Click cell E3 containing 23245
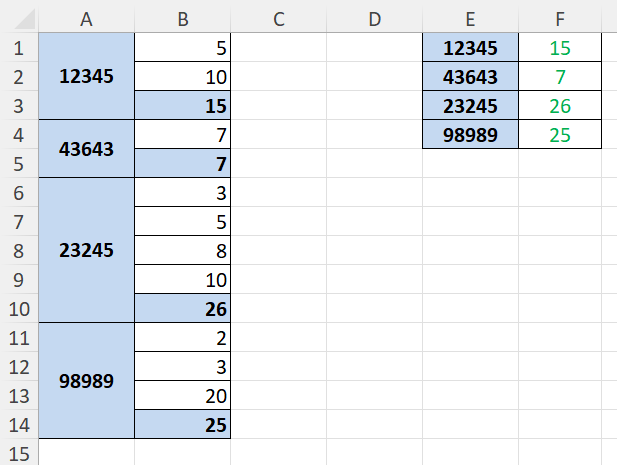Image resolution: width=617 pixels, height=465 pixels. point(471,105)
